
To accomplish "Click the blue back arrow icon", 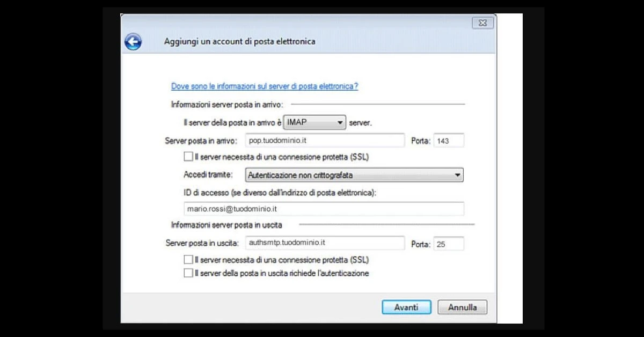I will pos(133,41).
